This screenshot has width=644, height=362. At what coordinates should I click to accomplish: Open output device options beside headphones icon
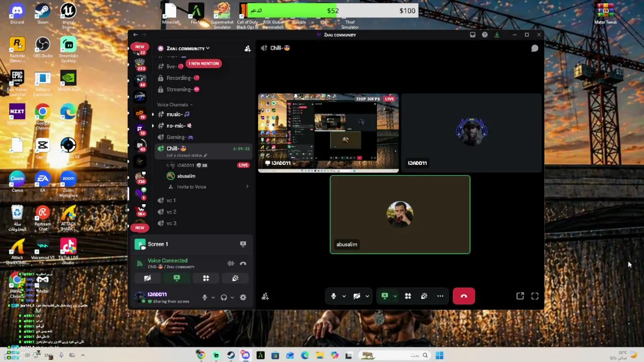coord(232,297)
